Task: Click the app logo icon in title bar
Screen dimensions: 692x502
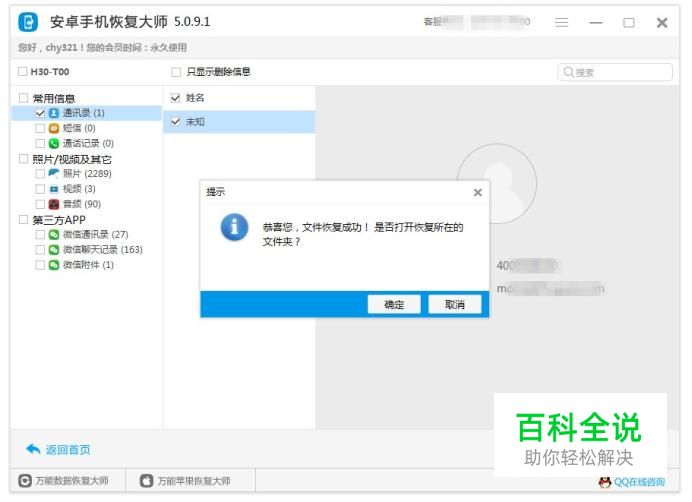Action: [28, 22]
